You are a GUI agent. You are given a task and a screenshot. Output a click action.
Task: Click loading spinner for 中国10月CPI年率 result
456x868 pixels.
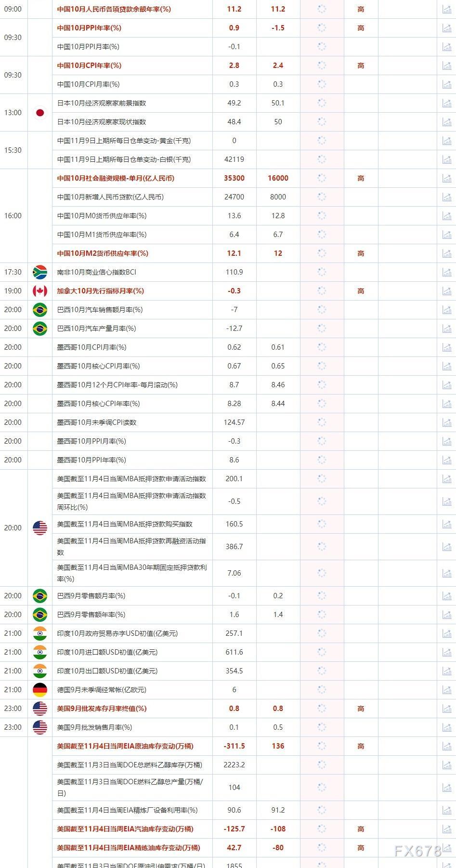coord(322,66)
